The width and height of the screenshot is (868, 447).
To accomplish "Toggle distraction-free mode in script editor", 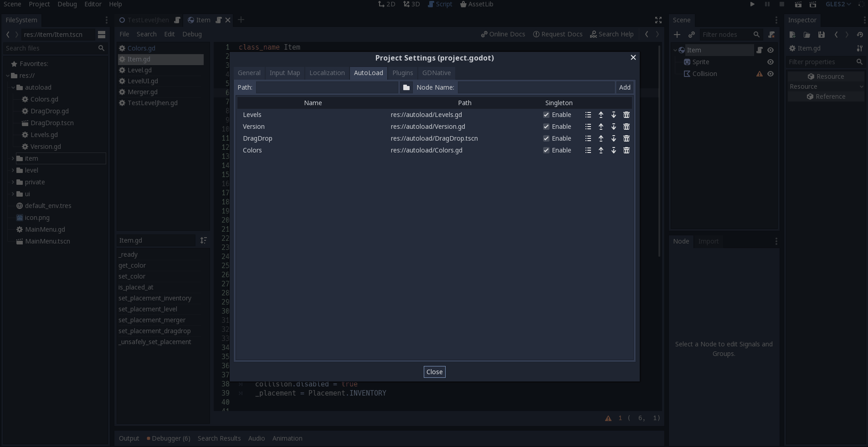I will pyautogui.click(x=658, y=20).
